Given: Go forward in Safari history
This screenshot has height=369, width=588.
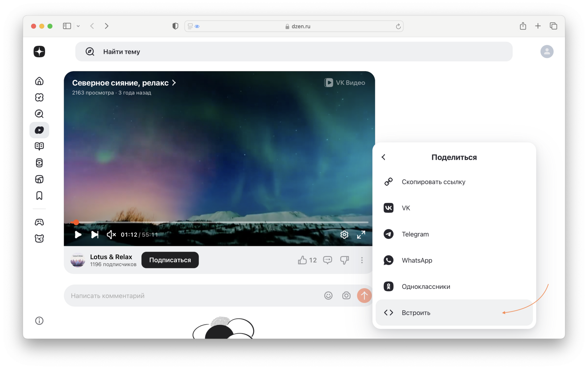Looking at the screenshot, I should [x=107, y=26].
